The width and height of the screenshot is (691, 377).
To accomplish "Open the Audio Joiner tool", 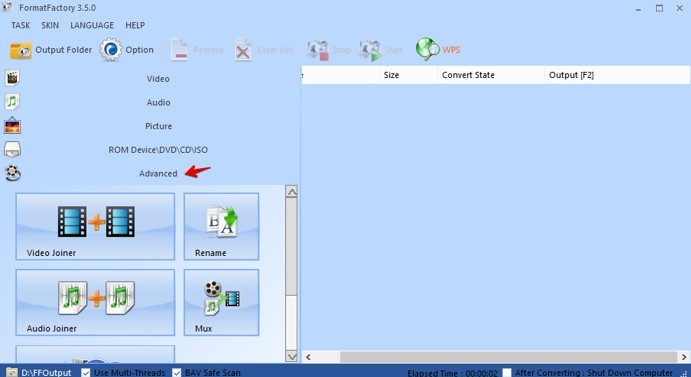I will 95,302.
